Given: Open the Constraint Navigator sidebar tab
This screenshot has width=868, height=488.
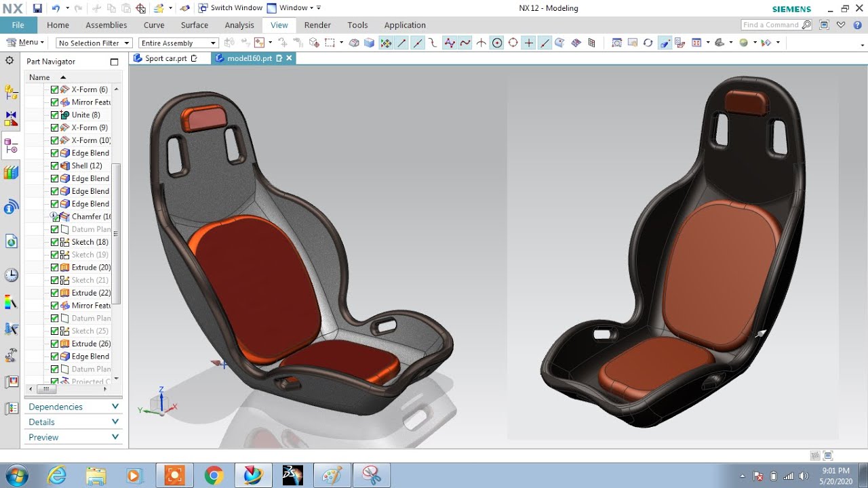Looking at the screenshot, I should (x=11, y=119).
